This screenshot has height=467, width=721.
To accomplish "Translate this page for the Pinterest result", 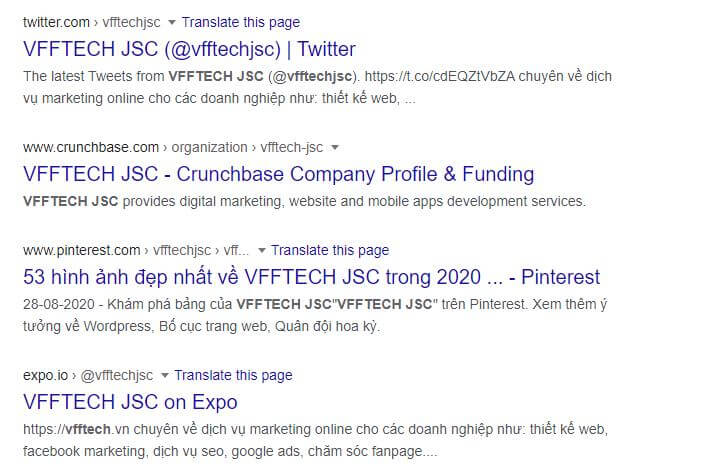I will (x=330, y=251).
